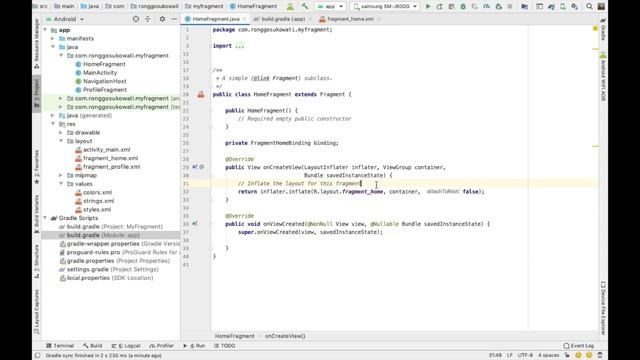
Task: Click the user avatar icon at top right
Action: 601,7
